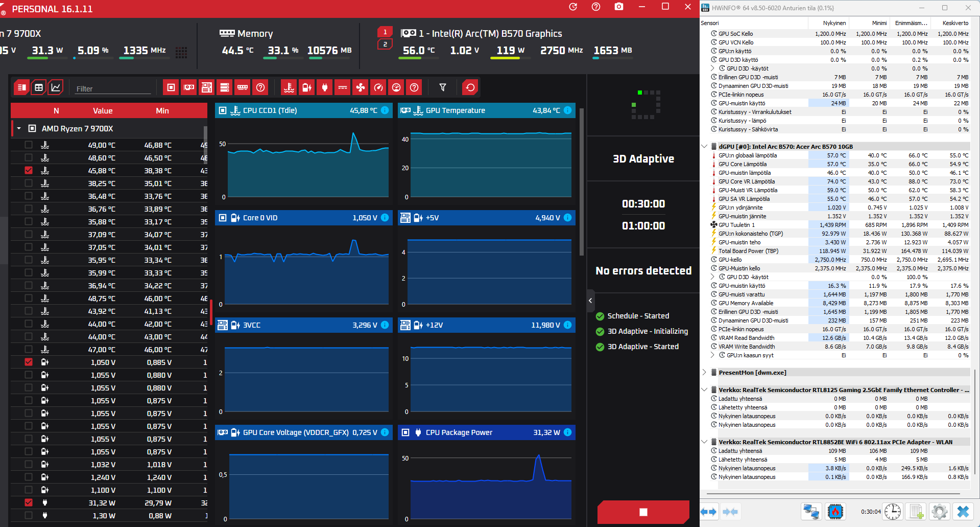Stop the running 3D Adaptive test
This screenshot has width=980, height=527.
pyautogui.click(x=643, y=512)
